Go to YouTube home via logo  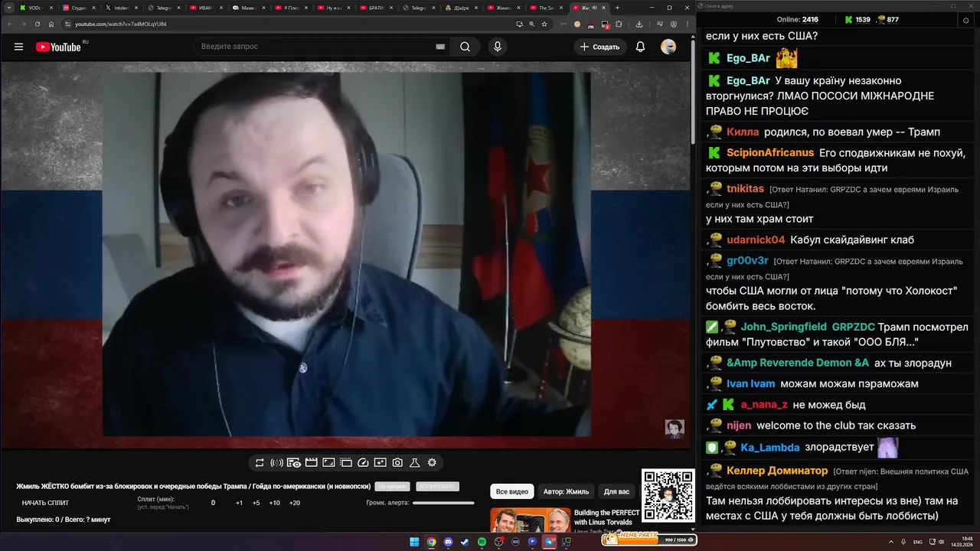[x=58, y=47]
